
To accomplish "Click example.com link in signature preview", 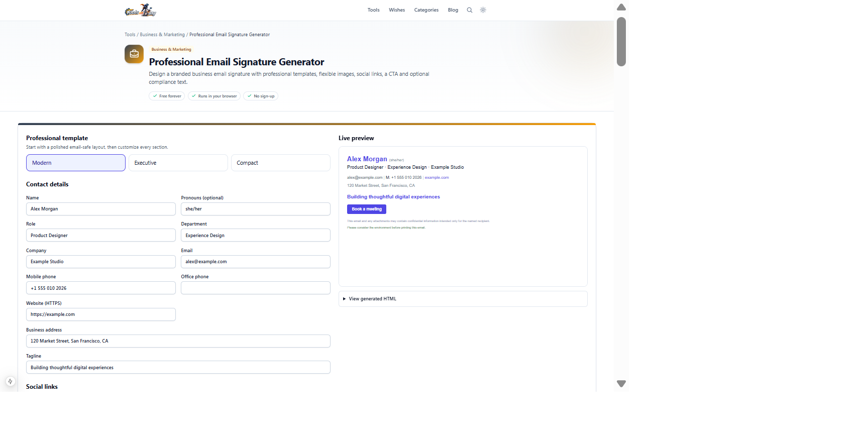I will (437, 177).
